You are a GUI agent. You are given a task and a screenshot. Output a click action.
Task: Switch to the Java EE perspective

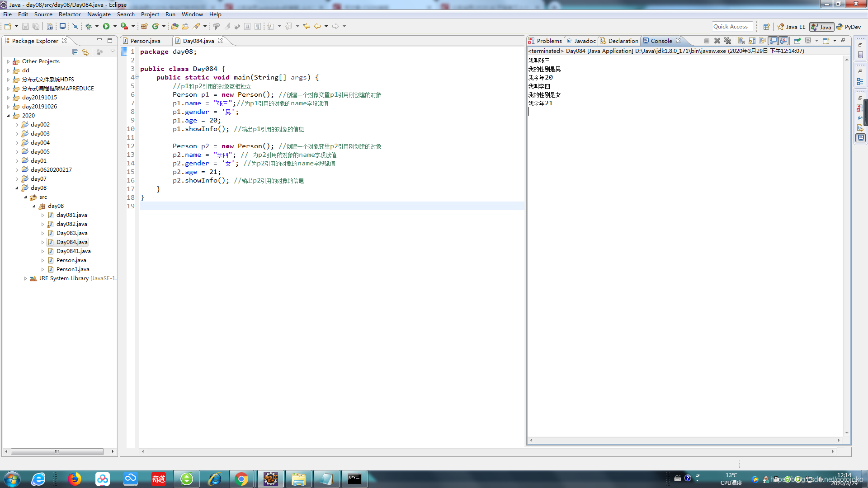click(792, 27)
